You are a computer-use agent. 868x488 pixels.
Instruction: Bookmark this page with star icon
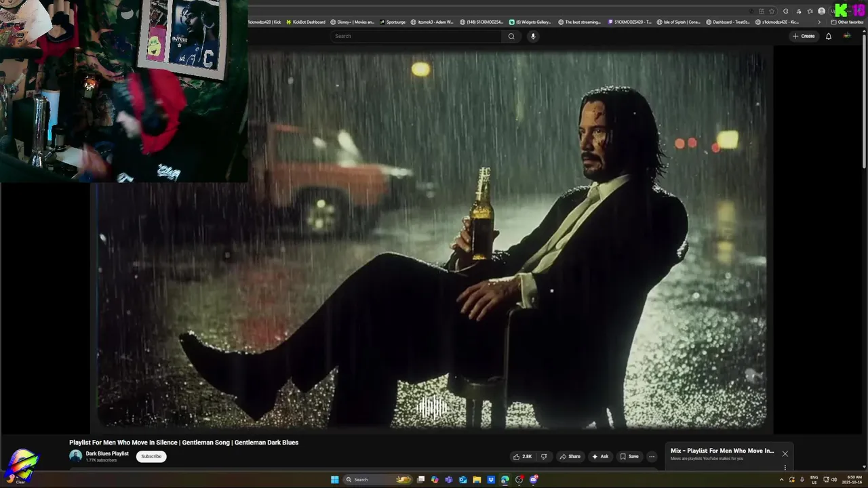[772, 11]
